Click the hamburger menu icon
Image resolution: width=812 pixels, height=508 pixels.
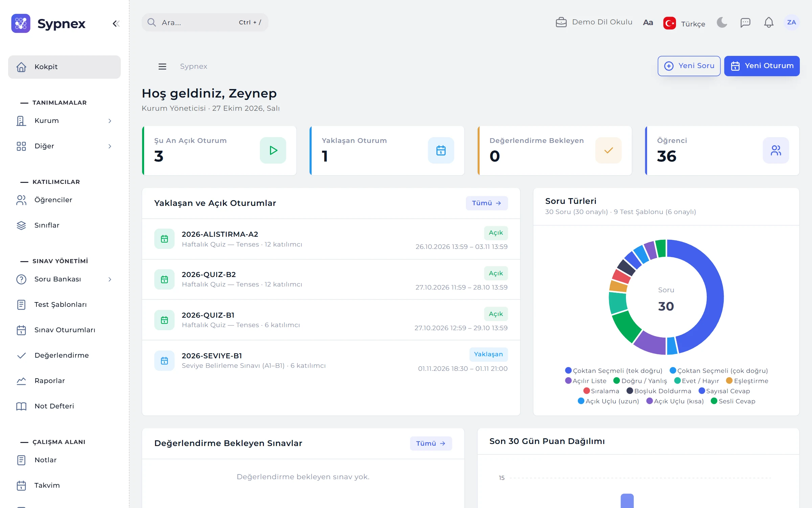point(162,66)
